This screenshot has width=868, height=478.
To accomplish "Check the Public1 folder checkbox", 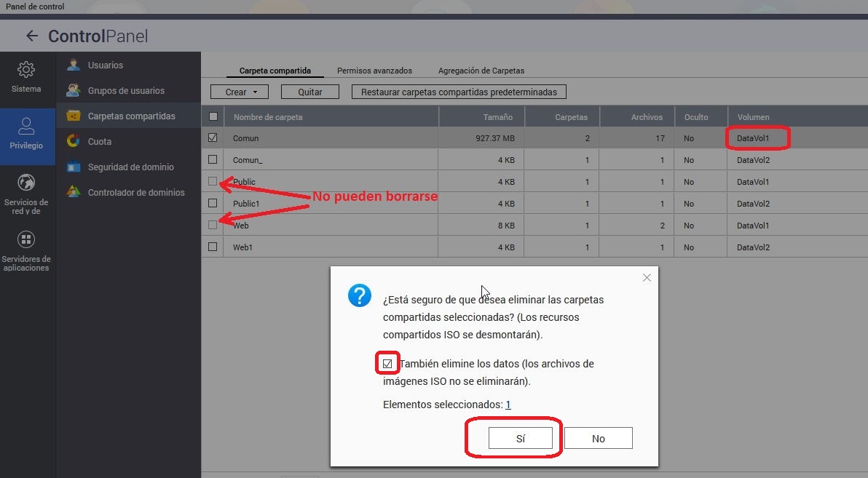I will point(213,203).
